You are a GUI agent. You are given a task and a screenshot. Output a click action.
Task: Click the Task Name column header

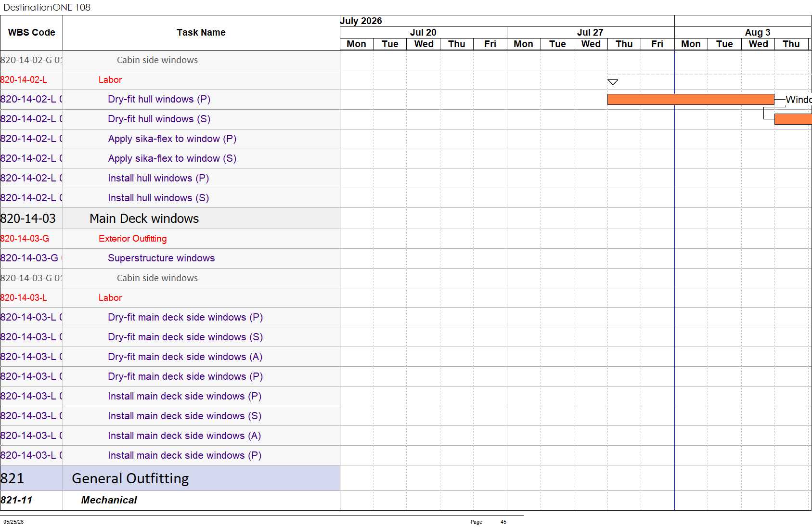pyautogui.click(x=201, y=33)
